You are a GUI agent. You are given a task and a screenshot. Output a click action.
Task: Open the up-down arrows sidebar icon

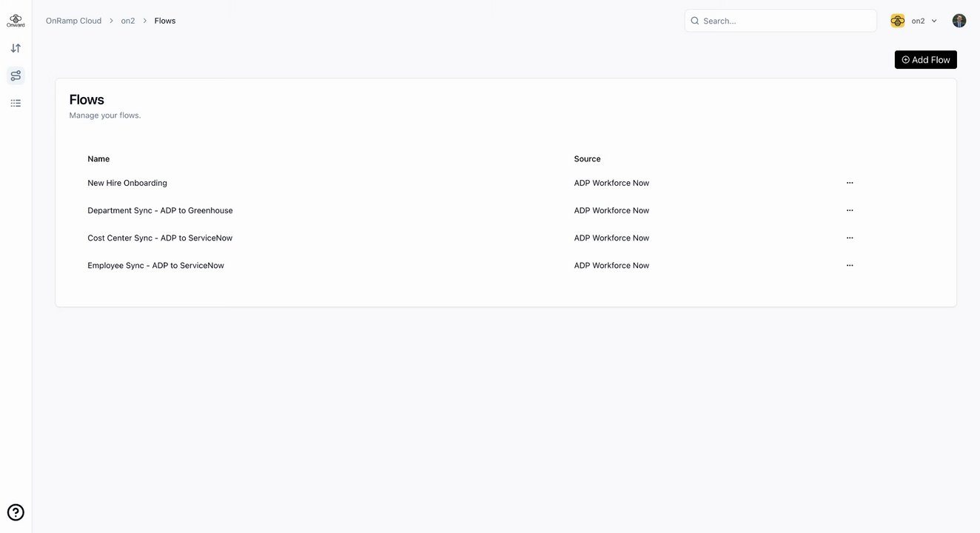pyautogui.click(x=16, y=48)
